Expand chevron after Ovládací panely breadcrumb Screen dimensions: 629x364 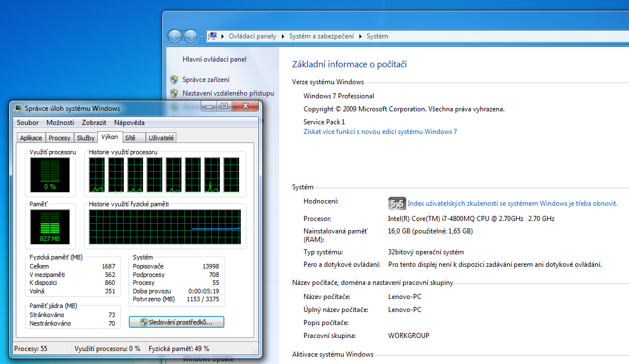coord(283,36)
